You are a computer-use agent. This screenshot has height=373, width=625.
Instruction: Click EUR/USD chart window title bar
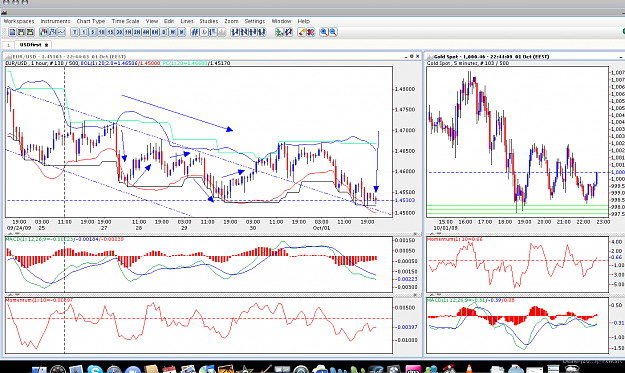212,57
